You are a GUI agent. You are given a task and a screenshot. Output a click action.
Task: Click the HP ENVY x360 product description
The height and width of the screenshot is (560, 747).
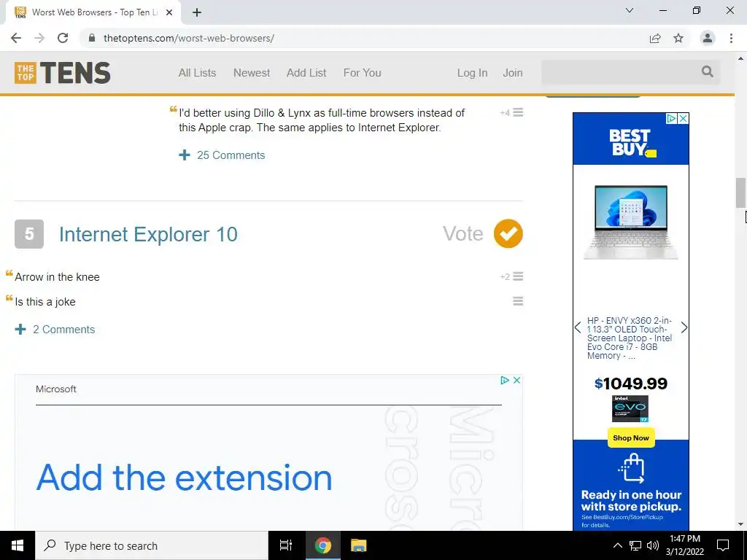pos(630,338)
